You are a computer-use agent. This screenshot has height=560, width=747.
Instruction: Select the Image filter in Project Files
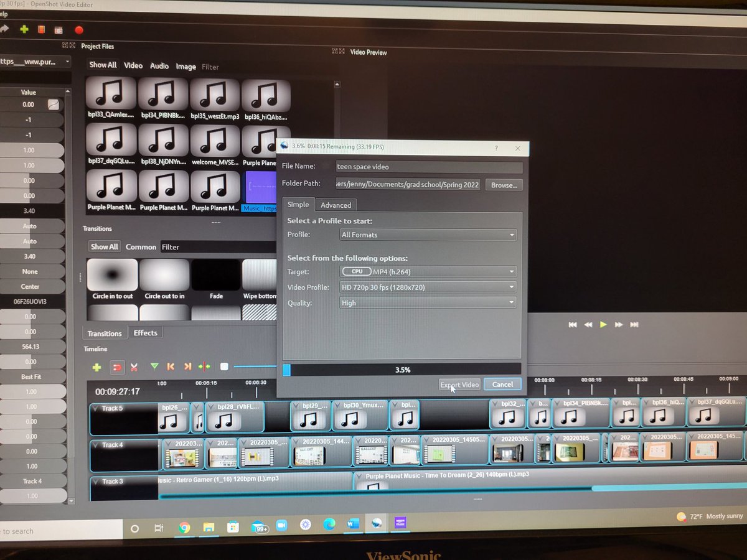186,67
